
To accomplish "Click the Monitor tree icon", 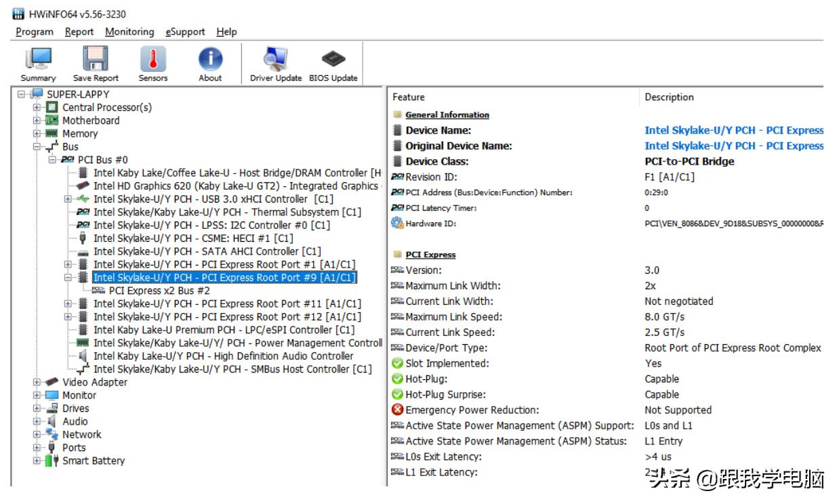I will coord(52,395).
